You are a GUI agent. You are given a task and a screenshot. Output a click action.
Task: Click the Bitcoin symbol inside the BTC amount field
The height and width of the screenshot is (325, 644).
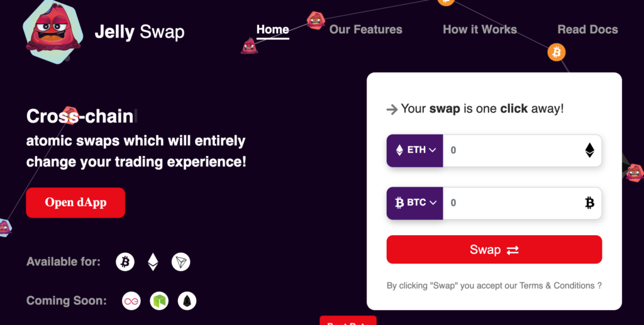point(589,202)
